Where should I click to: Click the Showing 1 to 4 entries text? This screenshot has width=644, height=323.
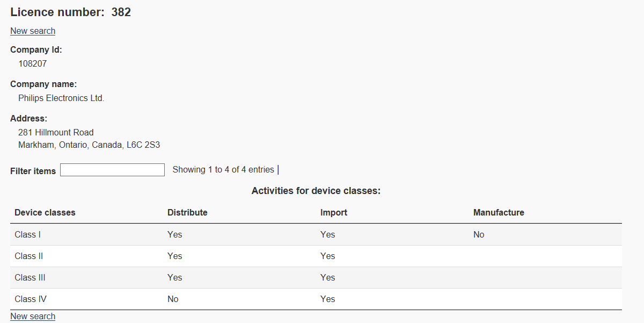tap(223, 169)
